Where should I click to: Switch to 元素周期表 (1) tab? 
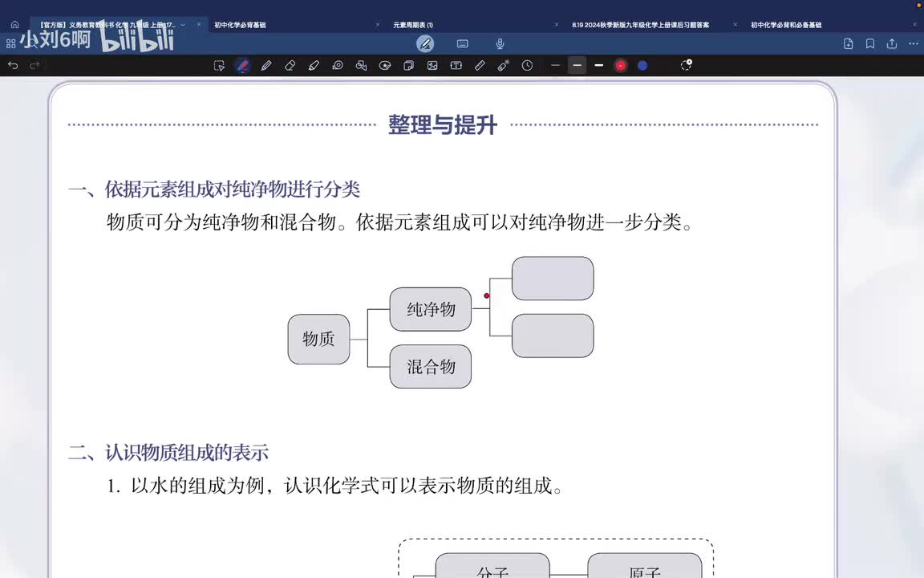click(x=413, y=25)
